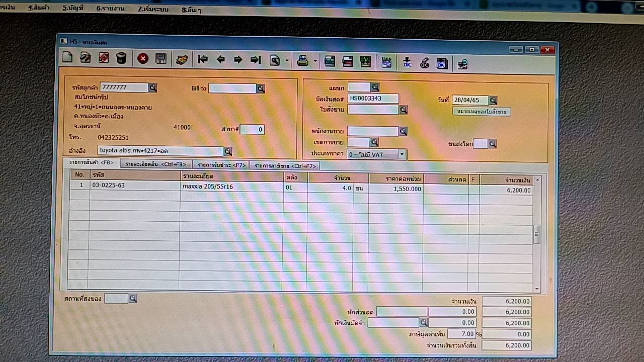Open the date picker lookup icon

click(493, 100)
